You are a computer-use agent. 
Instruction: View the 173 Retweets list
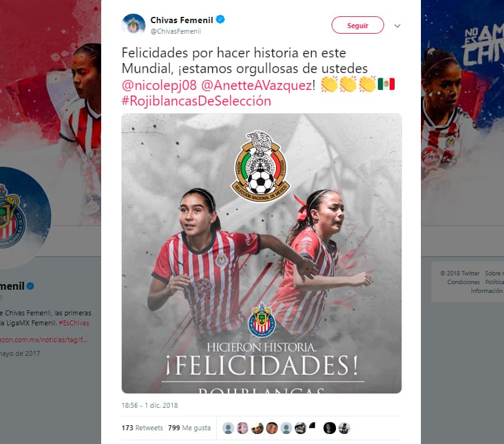pos(142,428)
